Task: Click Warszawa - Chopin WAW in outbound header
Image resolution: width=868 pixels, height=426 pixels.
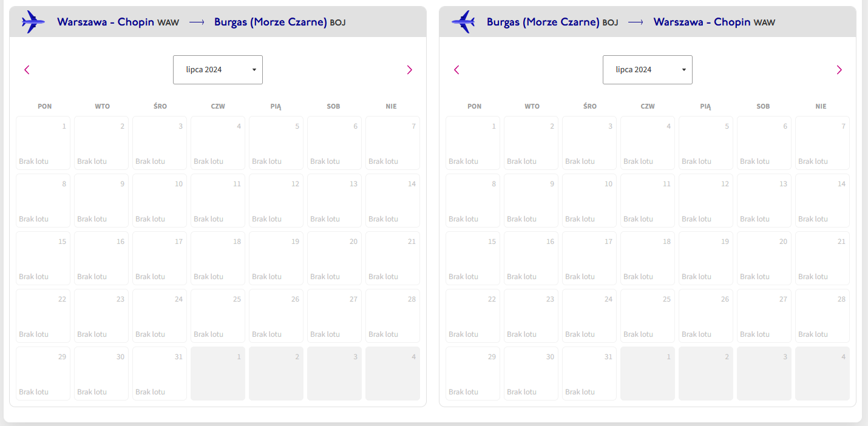Action: click(x=118, y=22)
